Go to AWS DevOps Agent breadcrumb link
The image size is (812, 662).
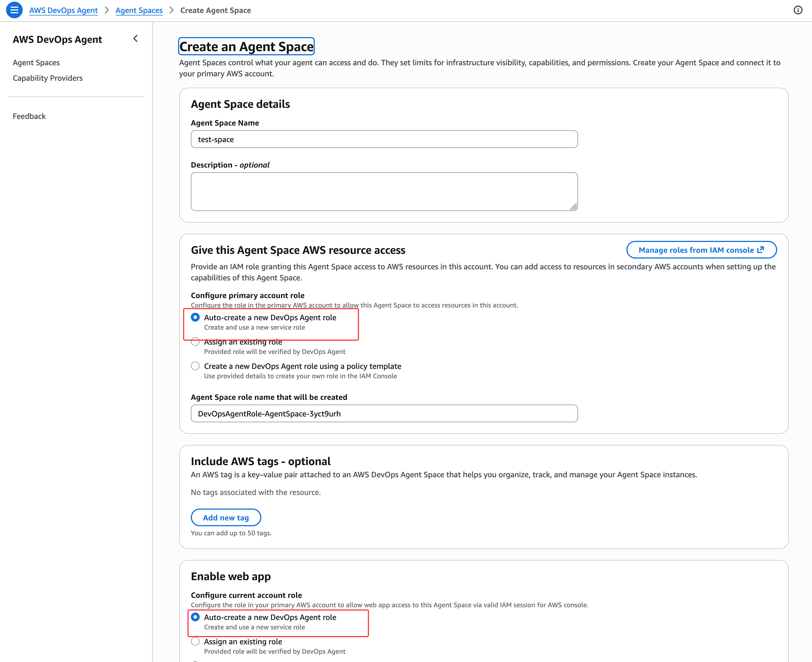63,10
